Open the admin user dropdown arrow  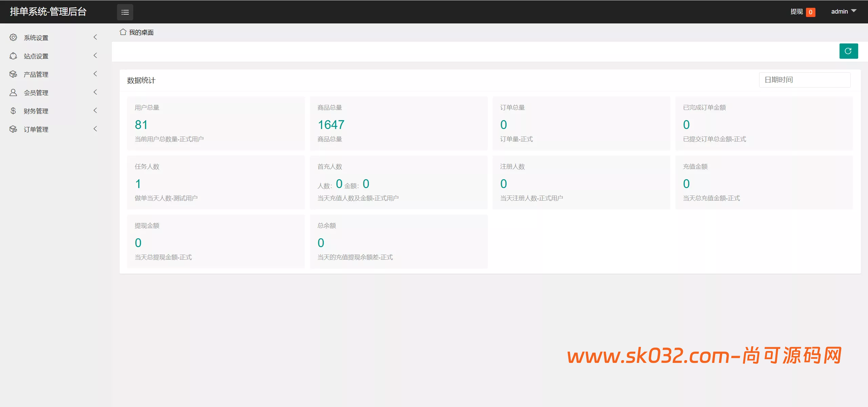coord(854,11)
